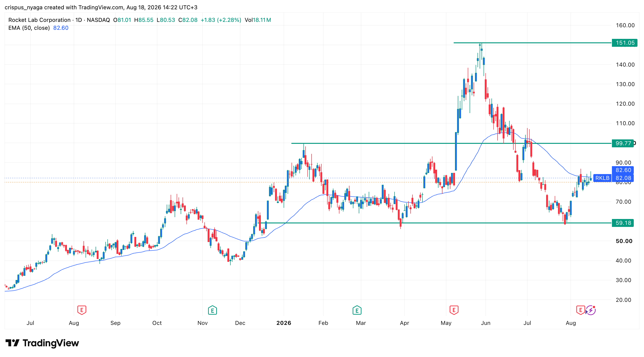This screenshot has width=644, height=357.
Task: Open the red earnings marker near Aug 2026
Action: [581, 310]
